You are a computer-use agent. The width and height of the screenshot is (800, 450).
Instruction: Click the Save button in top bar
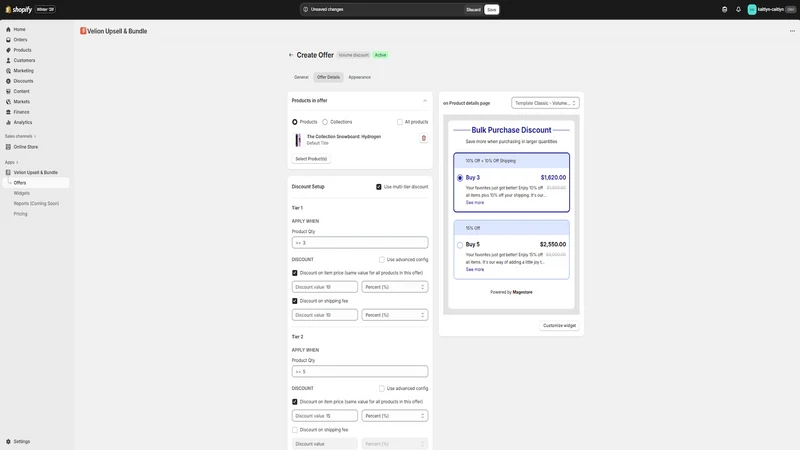tap(491, 10)
